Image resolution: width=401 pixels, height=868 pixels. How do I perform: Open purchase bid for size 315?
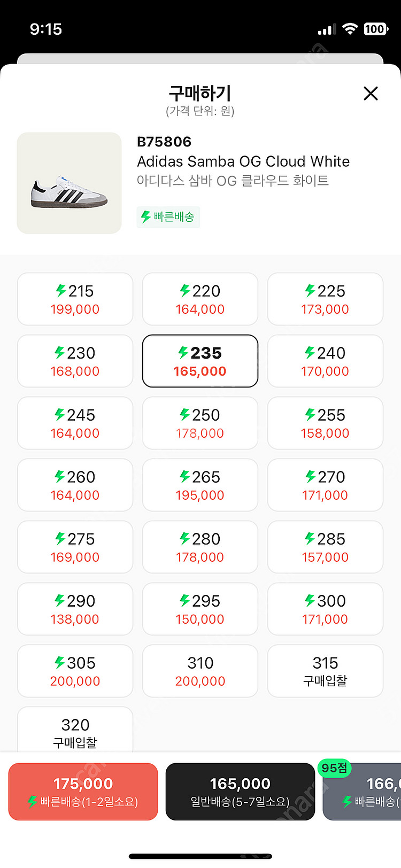pos(325,671)
